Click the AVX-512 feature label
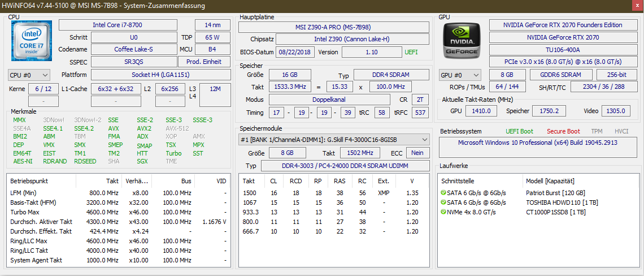The width and height of the screenshot is (644, 276). point(177,128)
